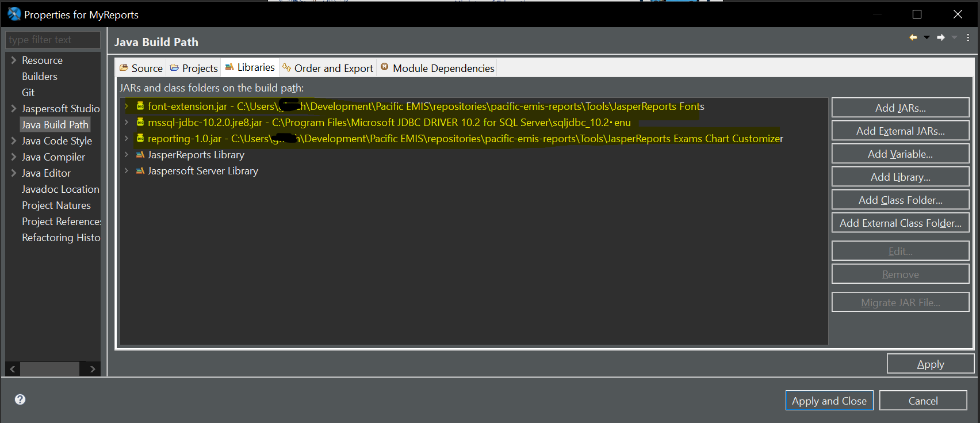
Task: Click the Jaspersoft Server Library icon
Action: click(140, 171)
